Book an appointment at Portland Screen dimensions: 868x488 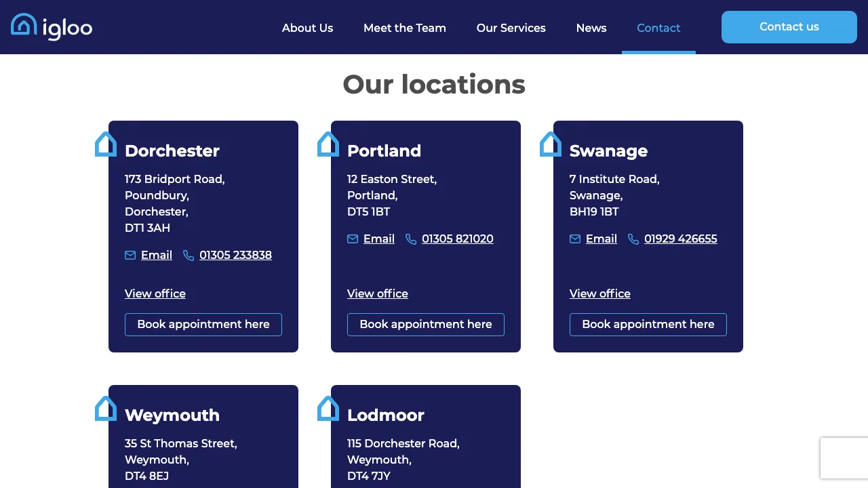tap(425, 324)
